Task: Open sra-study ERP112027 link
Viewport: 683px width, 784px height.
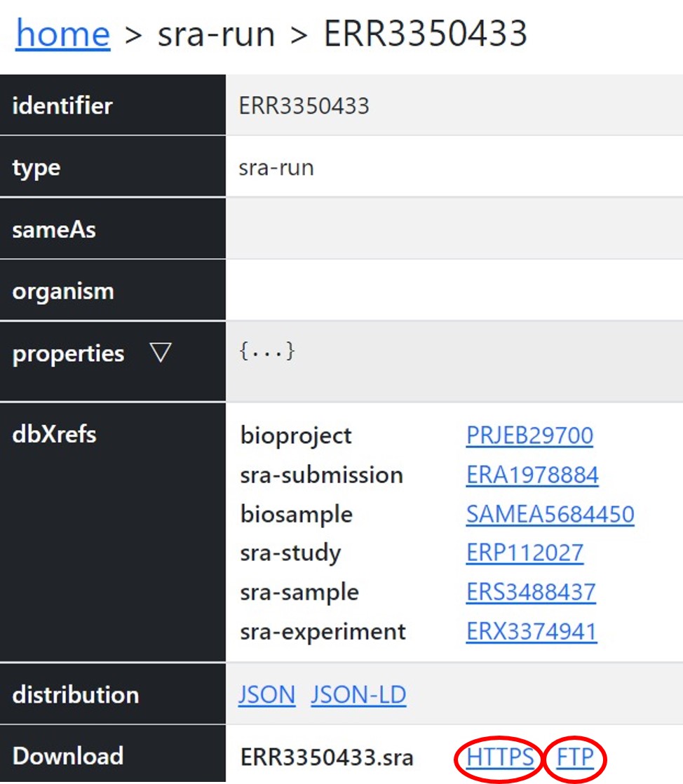Action: click(x=525, y=553)
